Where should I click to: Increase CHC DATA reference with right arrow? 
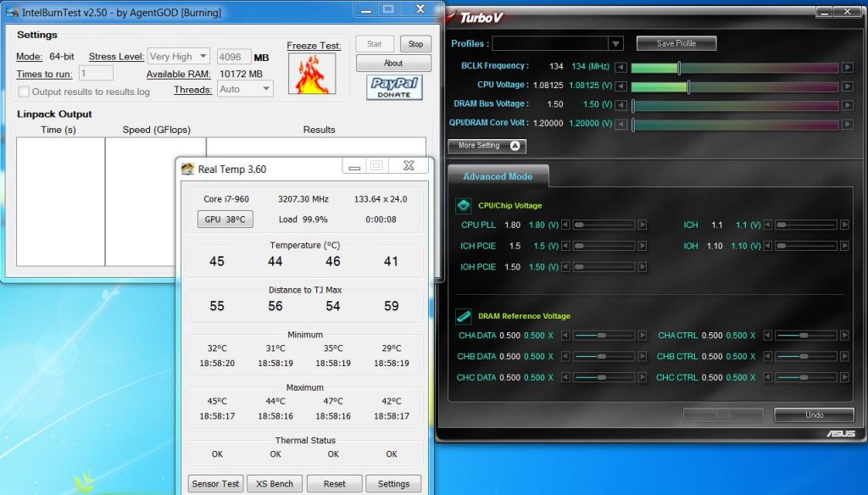tap(643, 378)
